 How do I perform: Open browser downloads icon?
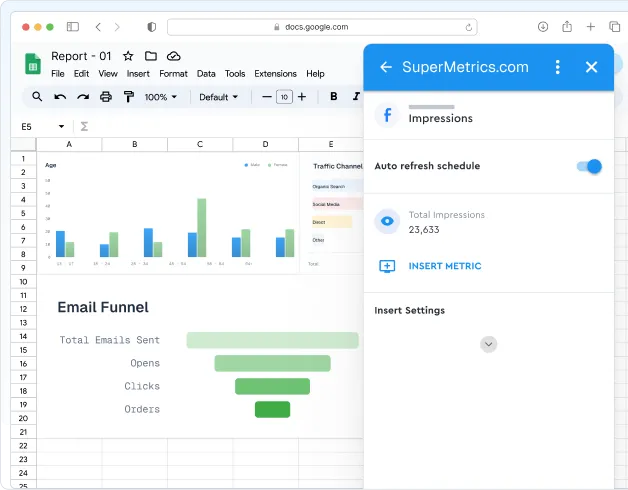[543, 27]
